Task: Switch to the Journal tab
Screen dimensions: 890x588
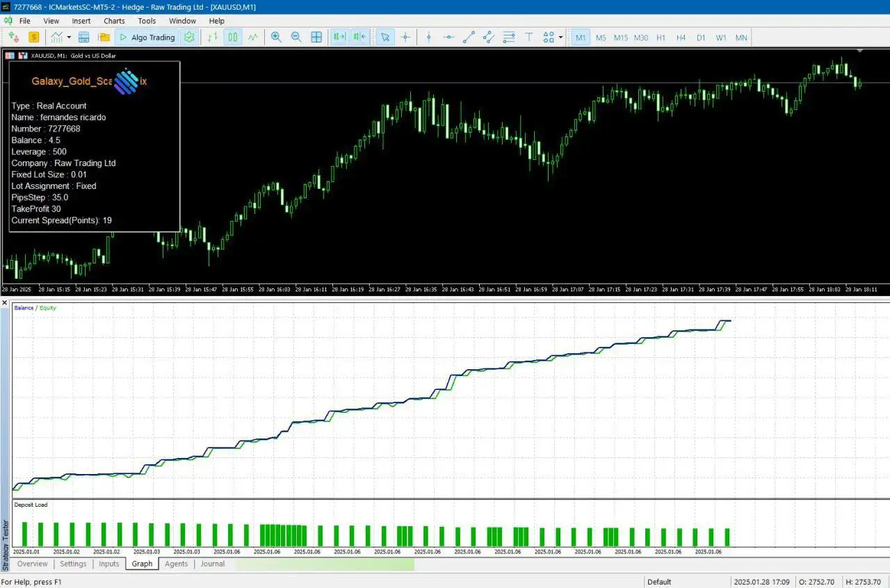Action: [x=212, y=564]
